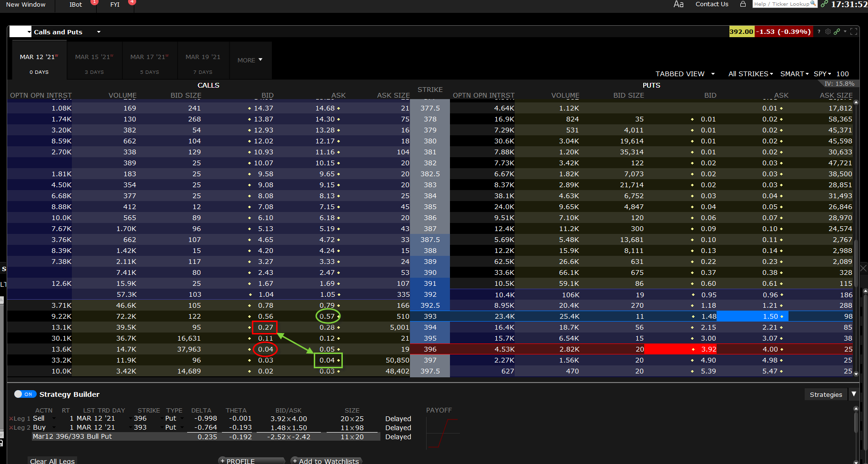
Task: Click the calls OPTN OPN INTRST column header
Action: 41,95
